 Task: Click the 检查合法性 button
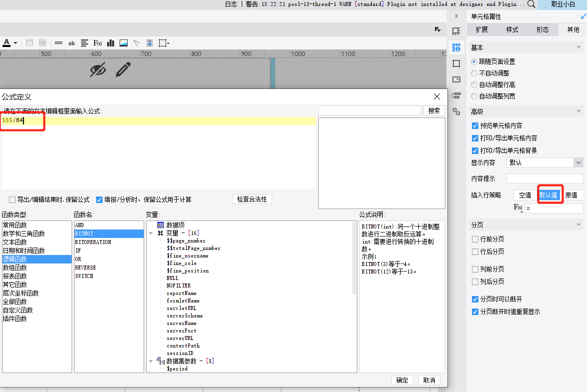point(252,199)
